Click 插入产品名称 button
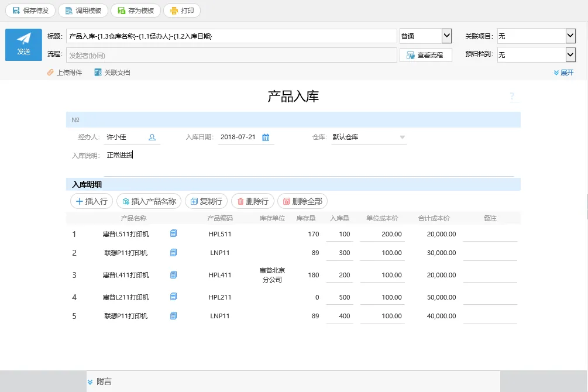588x392 pixels. (x=149, y=201)
